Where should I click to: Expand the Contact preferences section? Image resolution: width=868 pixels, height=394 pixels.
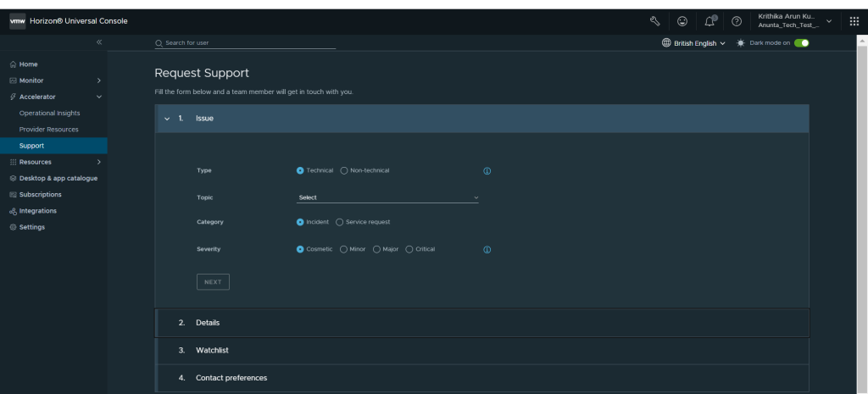[x=231, y=378]
